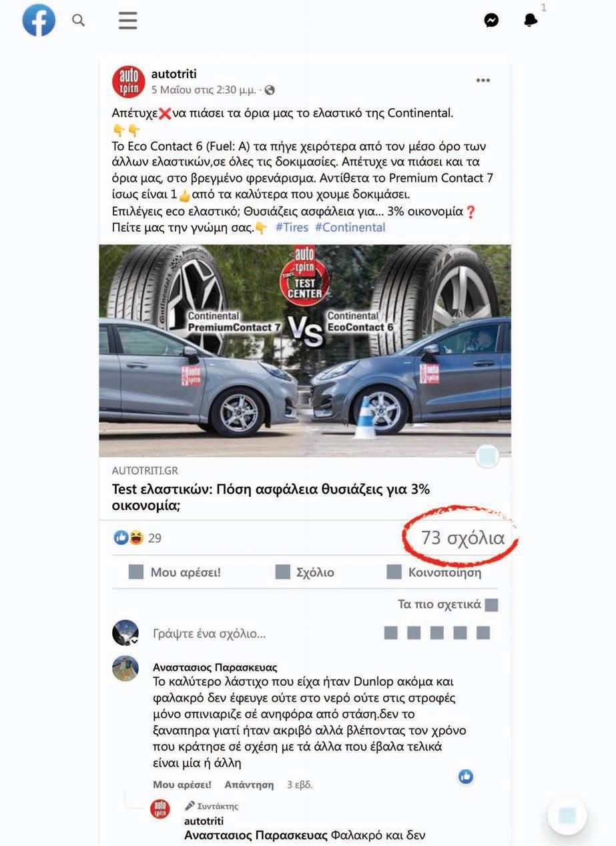Select the Σχόλιο action
Image resolution: width=616 pixels, height=846 pixels.
pyautogui.click(x=305, y=572)
